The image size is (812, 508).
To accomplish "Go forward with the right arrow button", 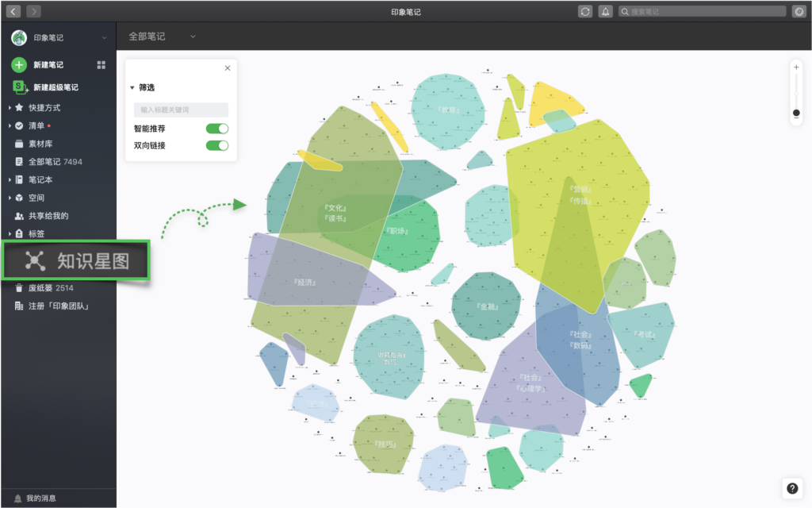I will (x=33, y=11).
